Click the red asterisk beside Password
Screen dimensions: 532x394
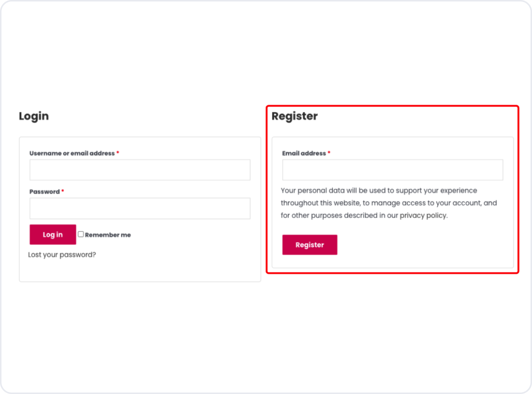coord(63,191)
